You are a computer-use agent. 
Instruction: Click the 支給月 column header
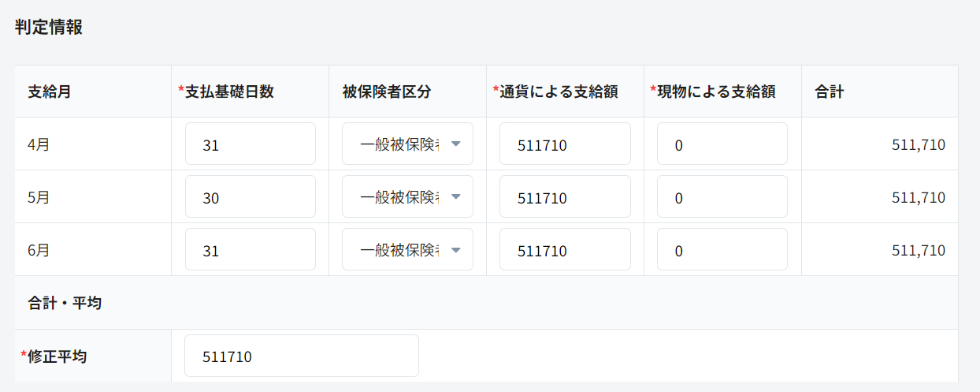point(50,91)
